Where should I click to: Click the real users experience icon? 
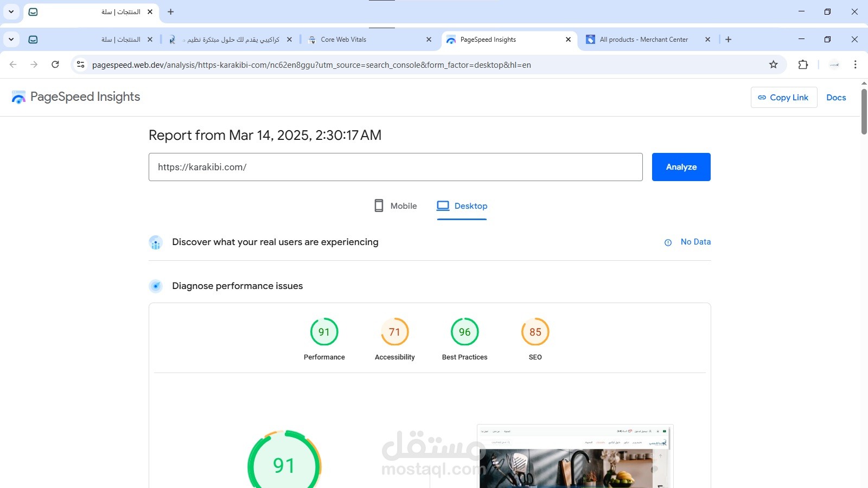(x=156, y=242)
